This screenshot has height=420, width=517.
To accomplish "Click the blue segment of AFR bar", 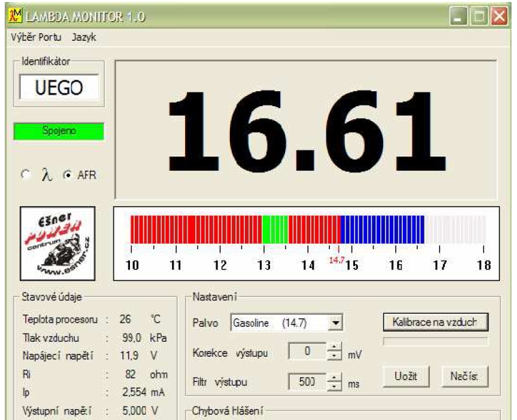I will tap(382, 229).
